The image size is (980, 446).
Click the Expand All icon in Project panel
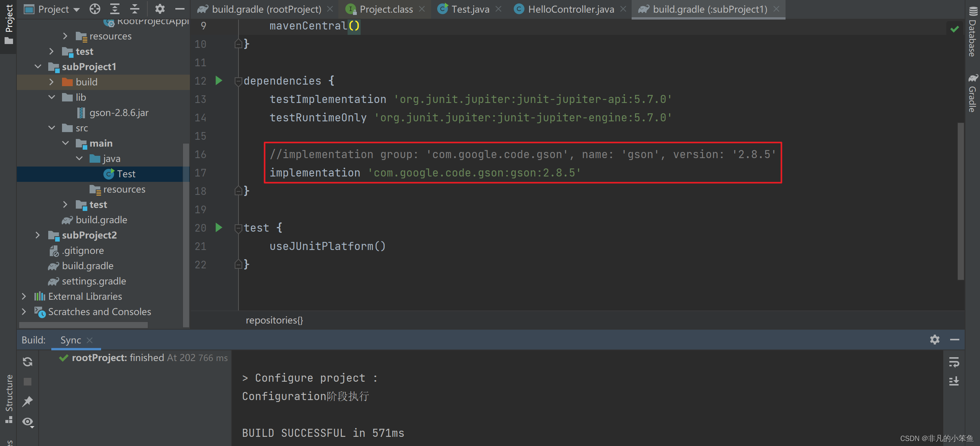pos(115,9)
